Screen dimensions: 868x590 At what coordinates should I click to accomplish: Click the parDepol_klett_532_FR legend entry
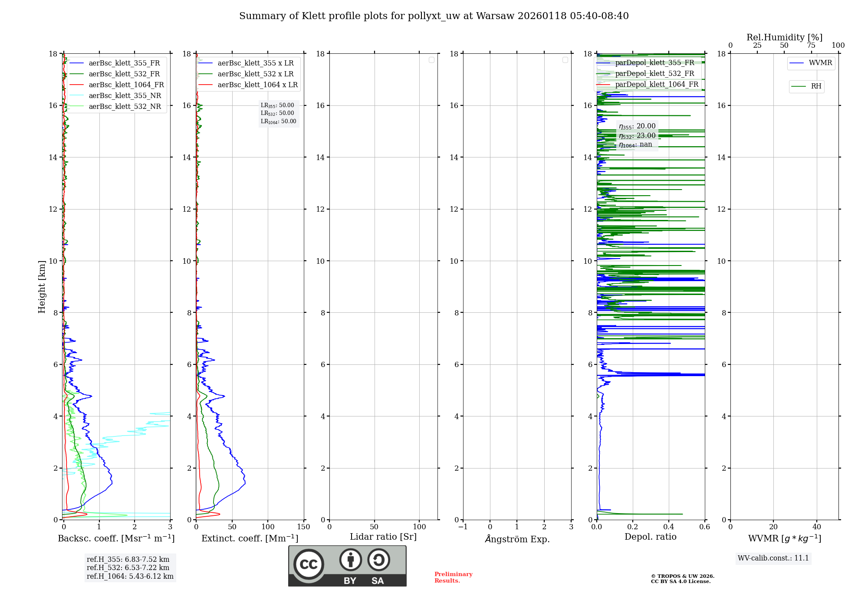click(x=654, y=74)
